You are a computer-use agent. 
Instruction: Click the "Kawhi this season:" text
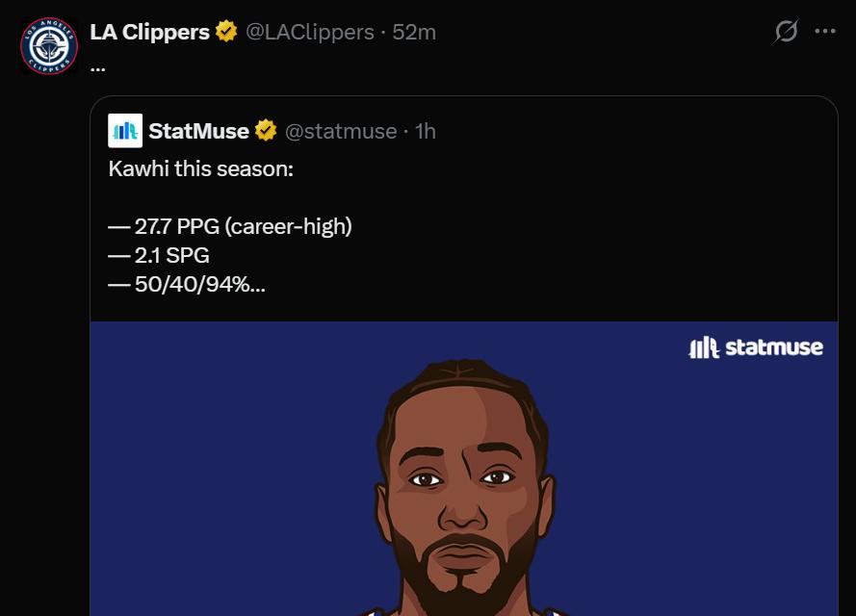[200, 169]
